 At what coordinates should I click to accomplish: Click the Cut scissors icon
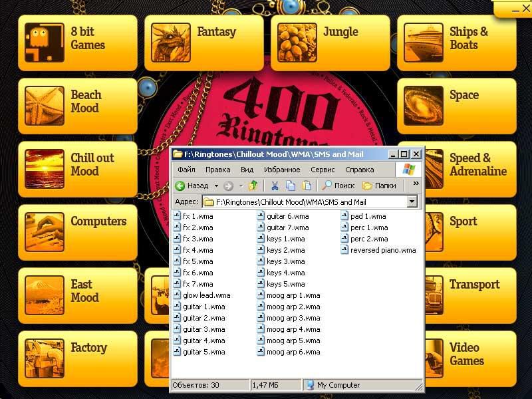(274, 186)
